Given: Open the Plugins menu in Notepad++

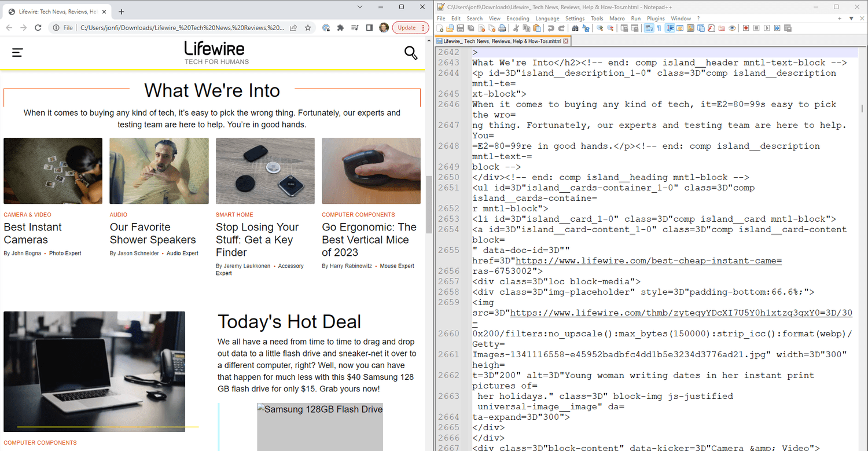Looking at the screenshot, I should pos(656,19).
